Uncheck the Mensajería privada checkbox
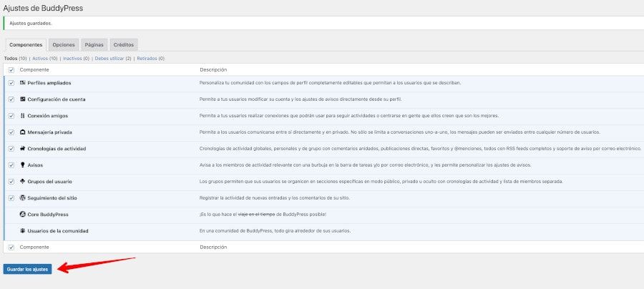Viewport: 644px width, 289px height. 11,132
